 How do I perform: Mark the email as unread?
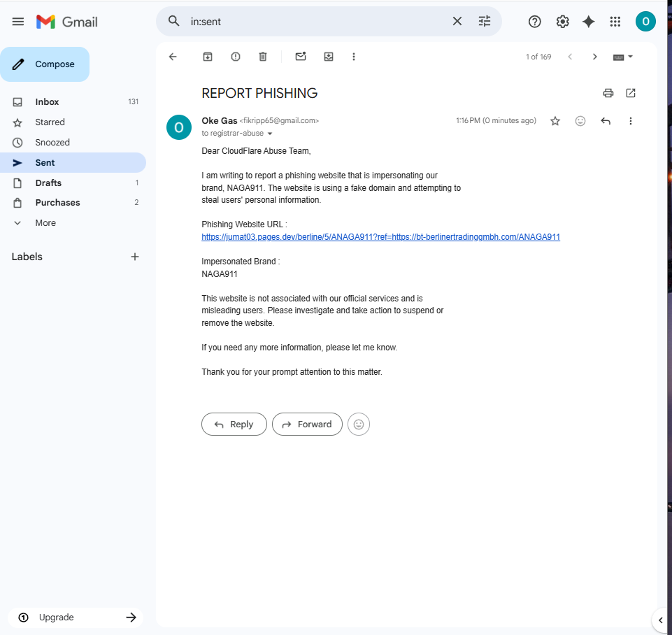pos(301,56)
